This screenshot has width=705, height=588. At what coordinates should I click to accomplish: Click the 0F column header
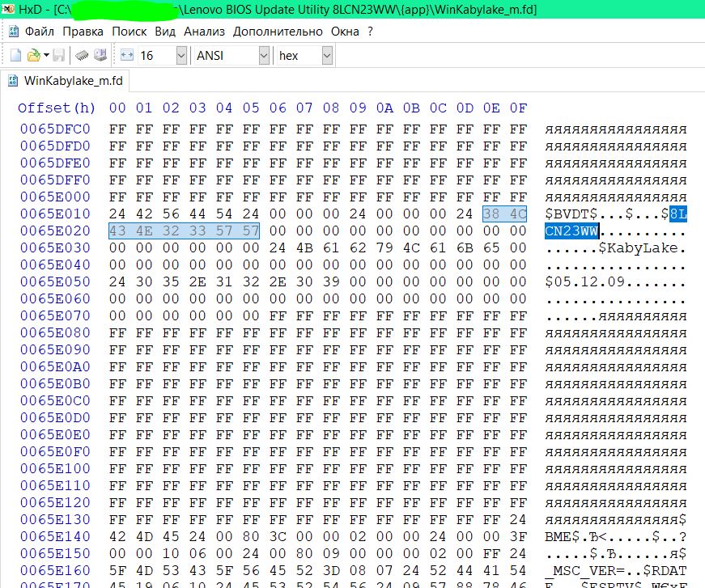tap(518, 108)
